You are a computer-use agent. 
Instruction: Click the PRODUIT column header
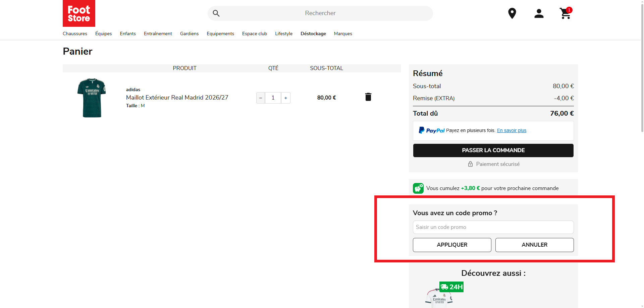(184, 68)
